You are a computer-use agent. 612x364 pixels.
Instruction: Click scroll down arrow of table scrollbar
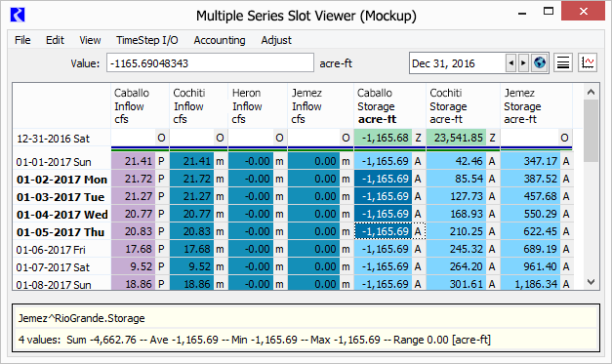point(591,282)
